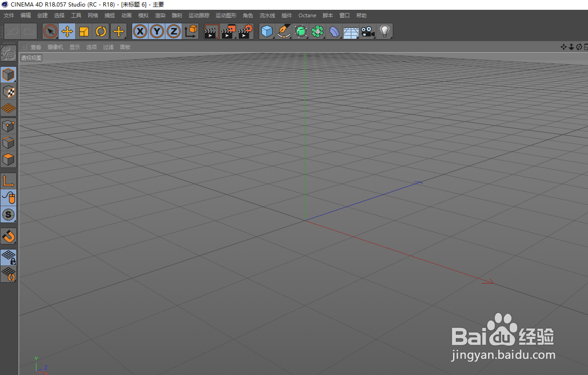This screenshot has height=375, width=588.
Task: Toggle the X axis lock
Action: [140, 31]
